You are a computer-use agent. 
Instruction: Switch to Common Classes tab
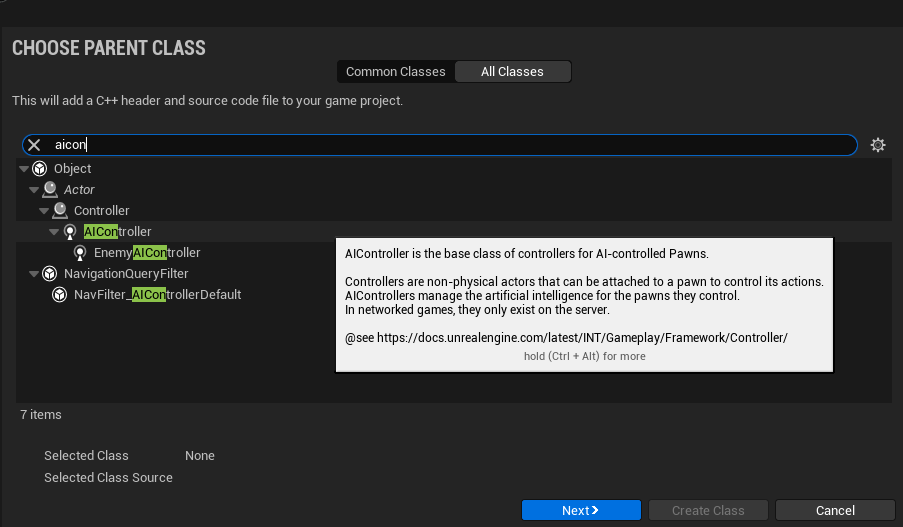tap(396, 72)
